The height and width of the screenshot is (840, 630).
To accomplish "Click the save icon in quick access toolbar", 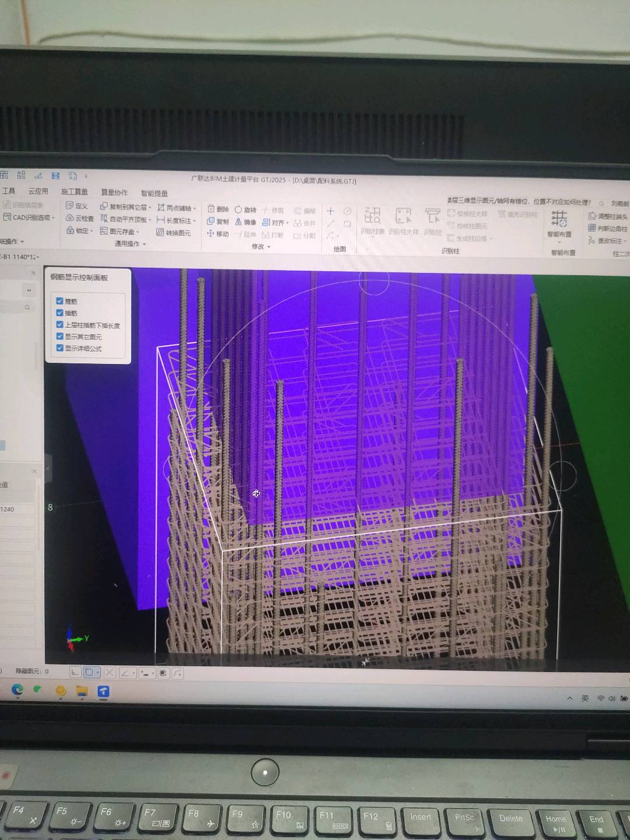I will 55,175.
